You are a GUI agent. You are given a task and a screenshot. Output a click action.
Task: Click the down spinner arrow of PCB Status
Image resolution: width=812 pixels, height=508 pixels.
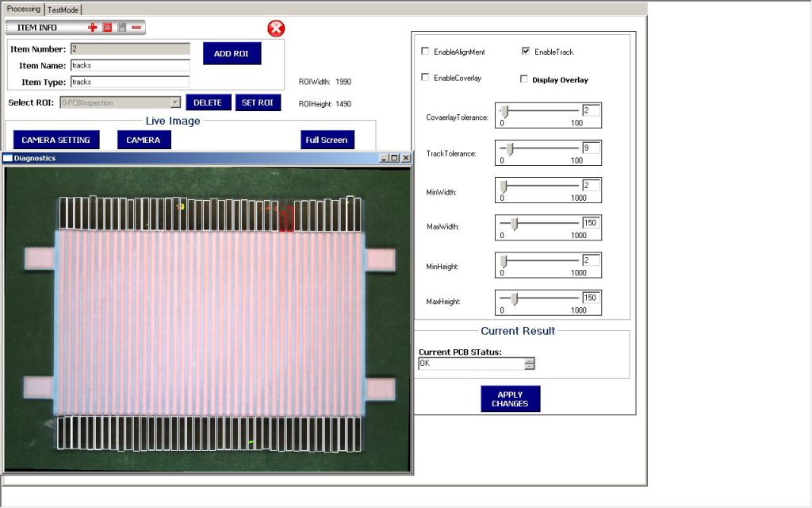530,367
